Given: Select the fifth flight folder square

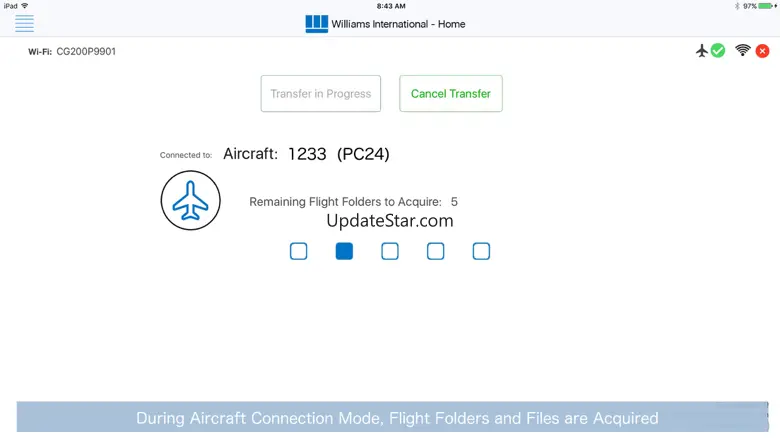Looking at the screenshot, I should pyautogui.click(x=481, y=251).
